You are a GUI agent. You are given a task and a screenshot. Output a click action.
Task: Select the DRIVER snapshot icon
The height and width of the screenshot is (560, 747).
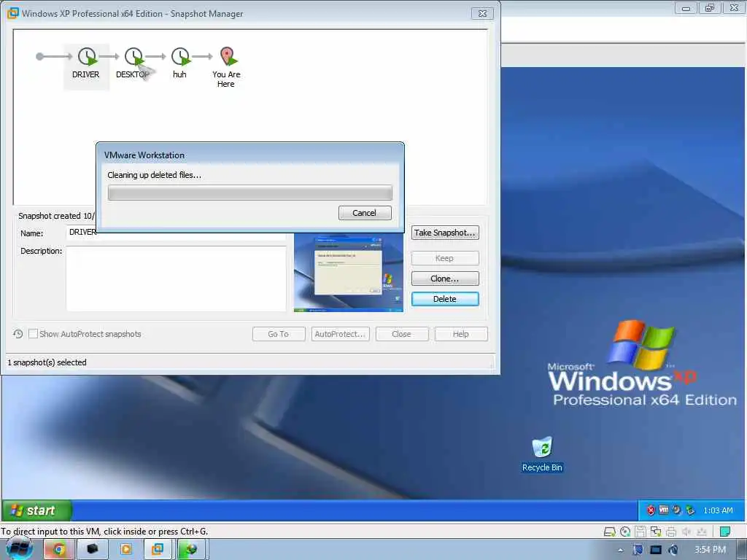coord(87,57)
